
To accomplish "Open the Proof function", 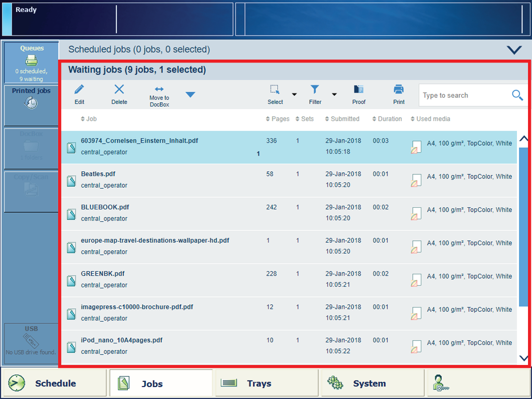I will tap(359, 90).
